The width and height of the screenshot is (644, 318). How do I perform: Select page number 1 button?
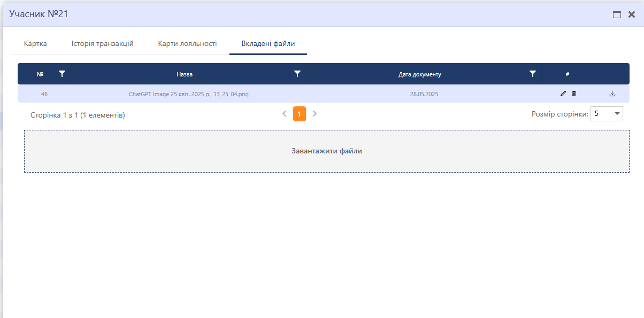pyautogui.click(x=300, y=114)
